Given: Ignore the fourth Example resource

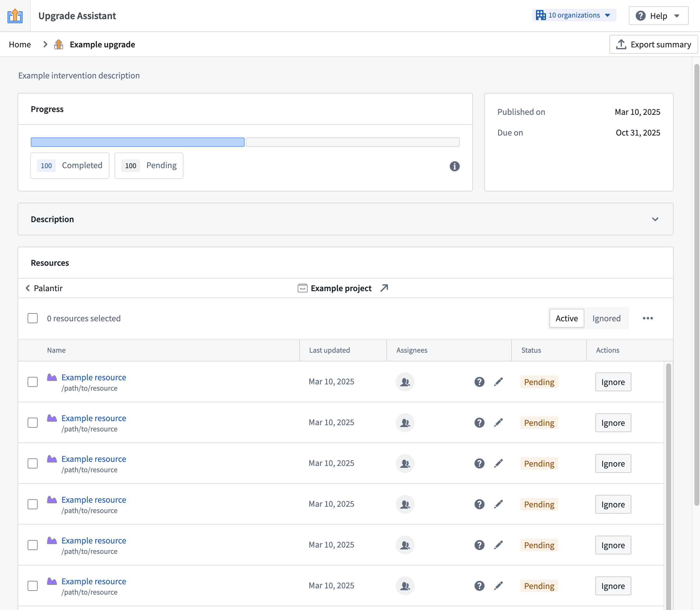Looking at the screenshot, I should point(613,504).
